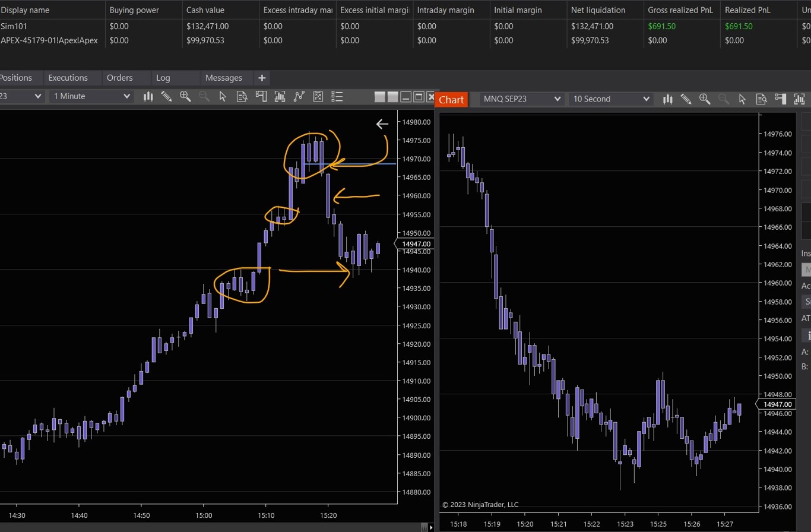The width and height of the screenshot is (811, 532).
Task: Click 14980.00 price label on 1 Minute axis
Action: pyautogui.click(x=417, y=122)
